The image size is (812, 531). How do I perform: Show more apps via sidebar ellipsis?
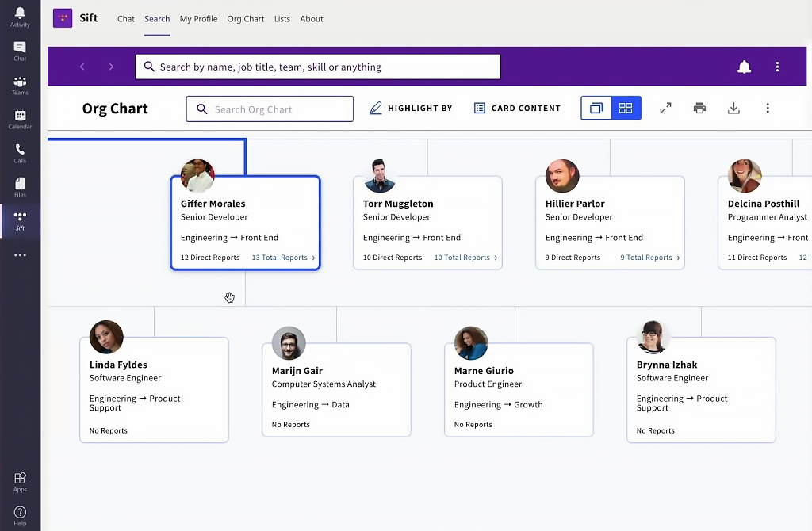pos(20,255)
